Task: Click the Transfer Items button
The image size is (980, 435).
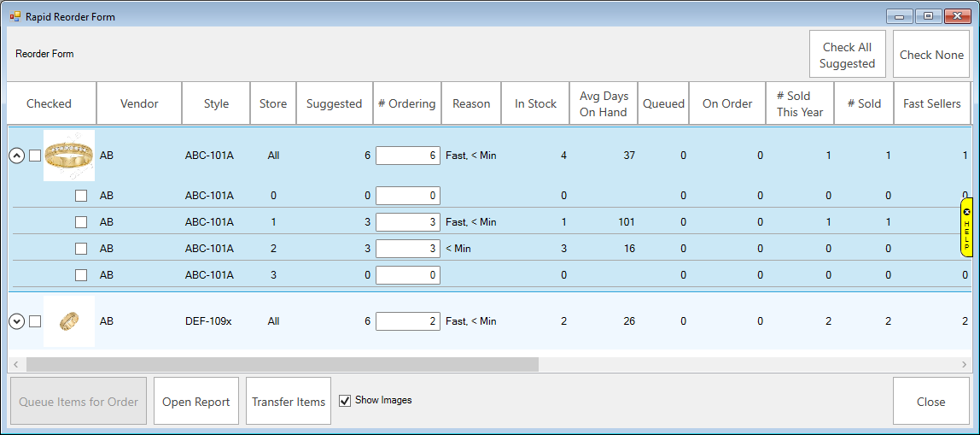Action: coord(289,402)
